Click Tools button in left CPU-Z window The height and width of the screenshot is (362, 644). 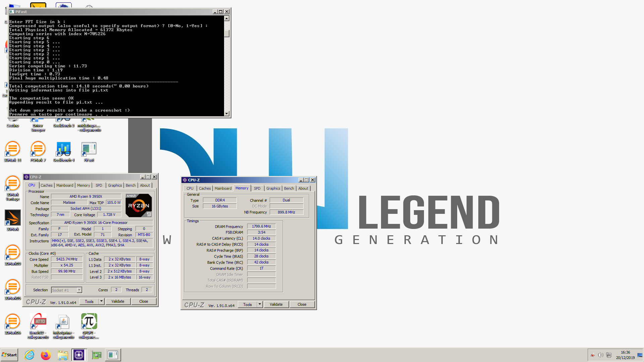click(89, 301)
